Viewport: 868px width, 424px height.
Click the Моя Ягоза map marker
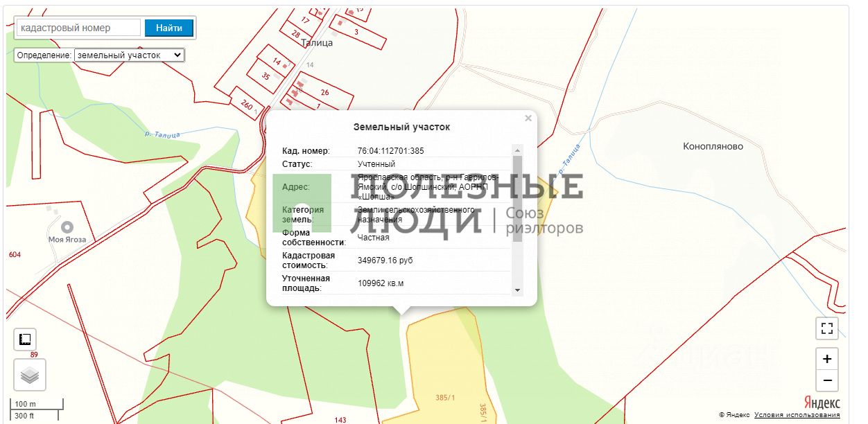[x=67, y=227]
